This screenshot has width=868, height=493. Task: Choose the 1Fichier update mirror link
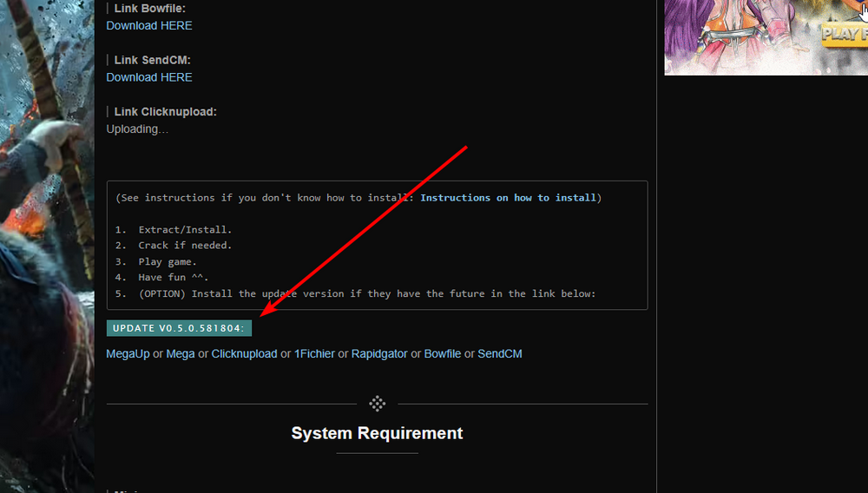[314, 354]
